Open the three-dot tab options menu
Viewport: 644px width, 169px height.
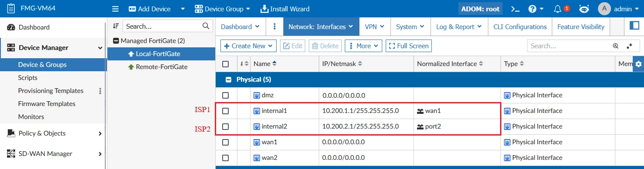(274, 27)
